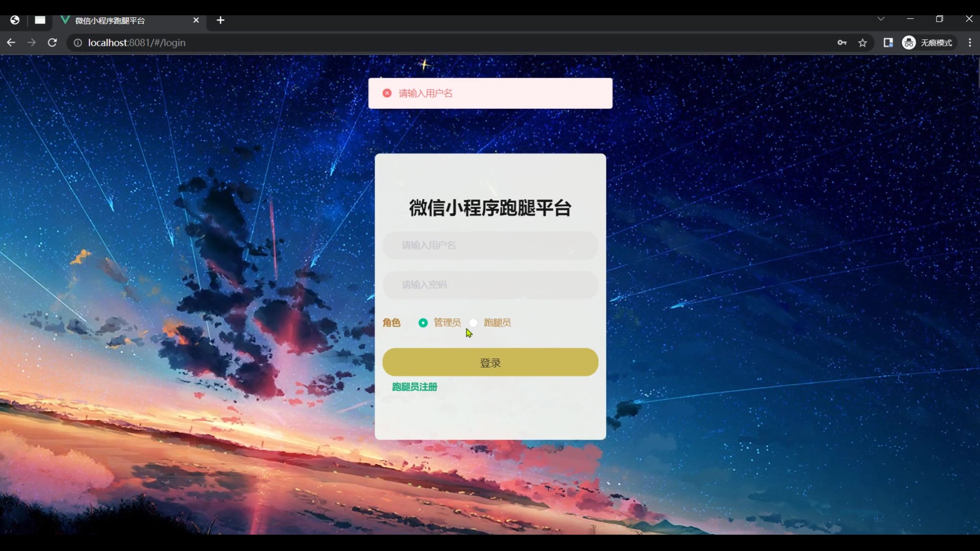This screenshot has height=551, width=980.
Task: Reload the page with the refresh icon
Action: 52,43
